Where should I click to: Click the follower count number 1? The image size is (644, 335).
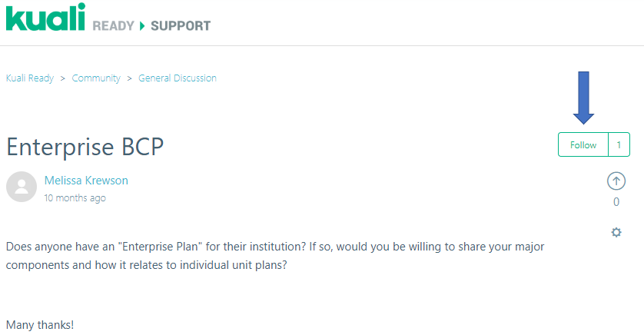619,144
